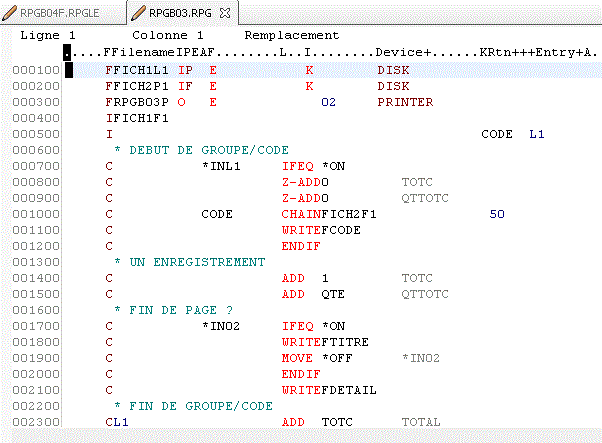Select sequence number 000100

tap(36, 70)
